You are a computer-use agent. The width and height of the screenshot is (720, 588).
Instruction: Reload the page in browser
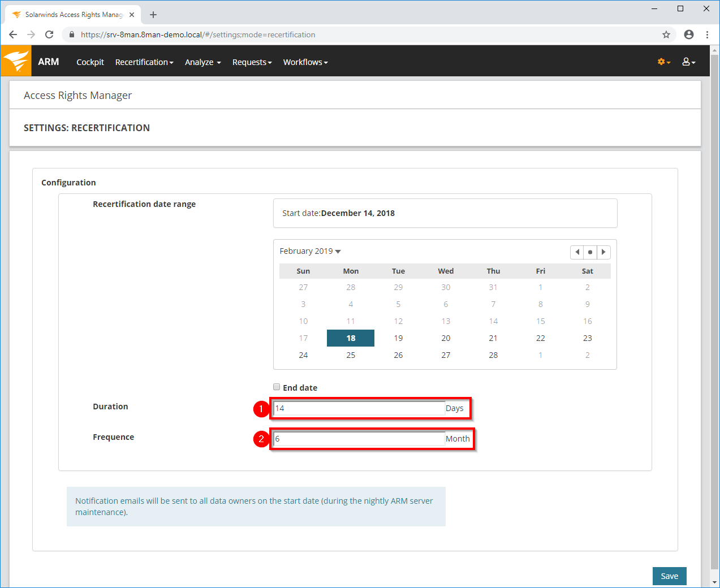pyautogui.click(x=49, y=34)
